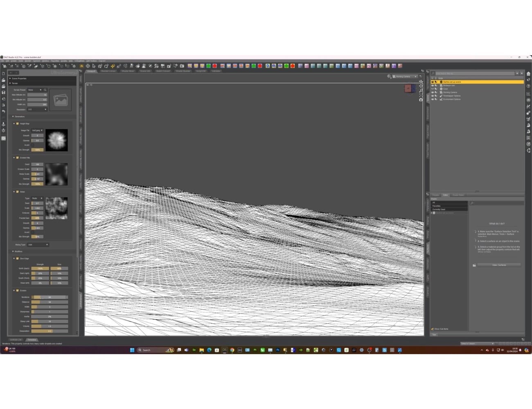Viewport: 532px width, 409px height.
Task: Hide the Birdseye cam via its eye toggle
Action: tap(433, 85)
